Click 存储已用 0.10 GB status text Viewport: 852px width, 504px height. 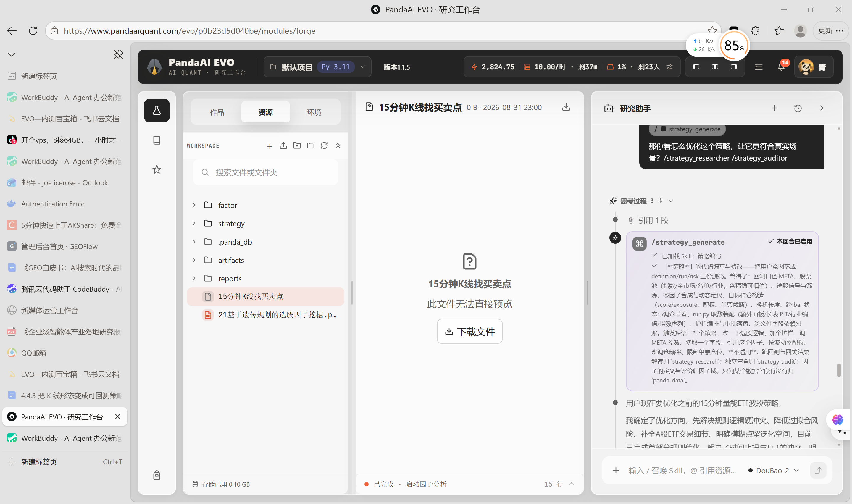[225, 484]
